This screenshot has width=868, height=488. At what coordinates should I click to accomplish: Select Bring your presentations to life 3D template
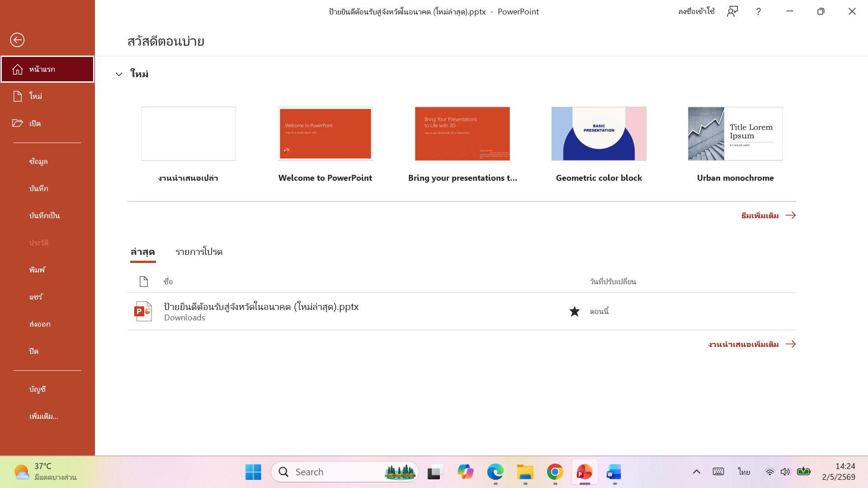coord(462,134)
